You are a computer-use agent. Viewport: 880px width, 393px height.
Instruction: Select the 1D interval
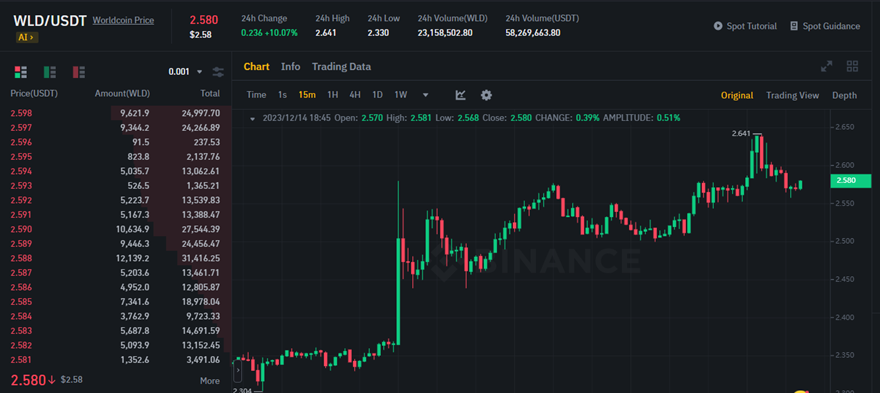click(378, 95)
